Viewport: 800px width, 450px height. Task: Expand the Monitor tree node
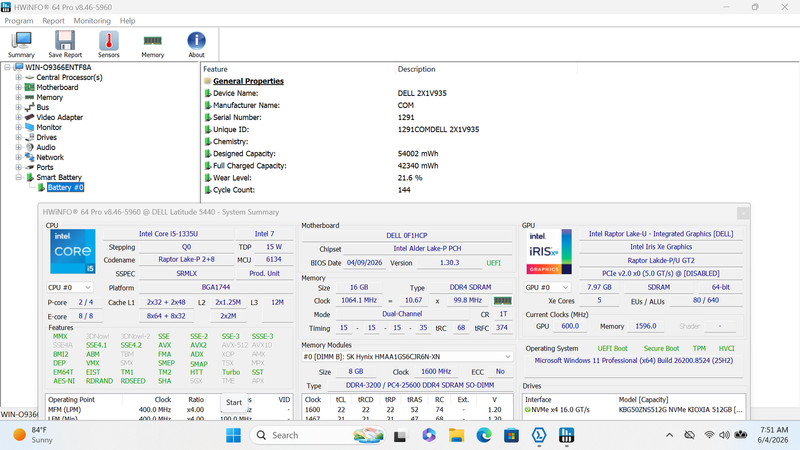[x=18, y=128]
